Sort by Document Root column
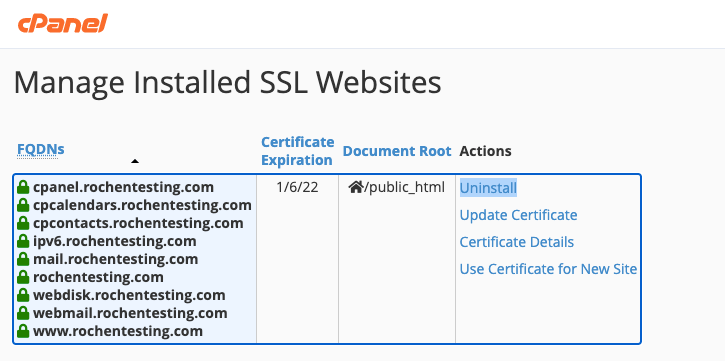725x361 pixels. 397,151
